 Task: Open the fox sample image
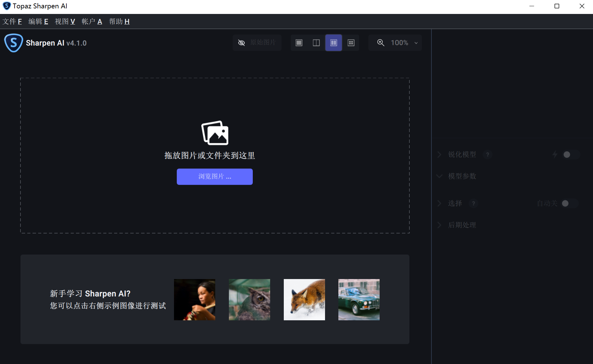pyautogui.click(x=304, y=300)
